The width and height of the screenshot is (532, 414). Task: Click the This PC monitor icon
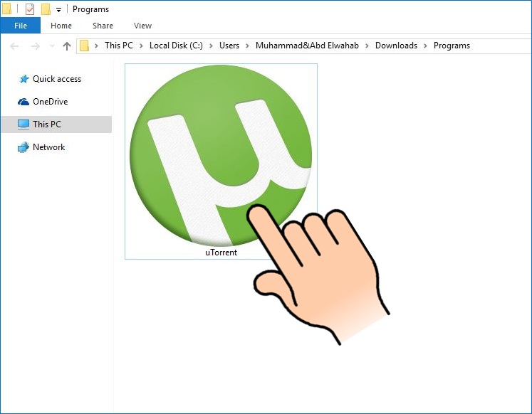coord(24,124)
